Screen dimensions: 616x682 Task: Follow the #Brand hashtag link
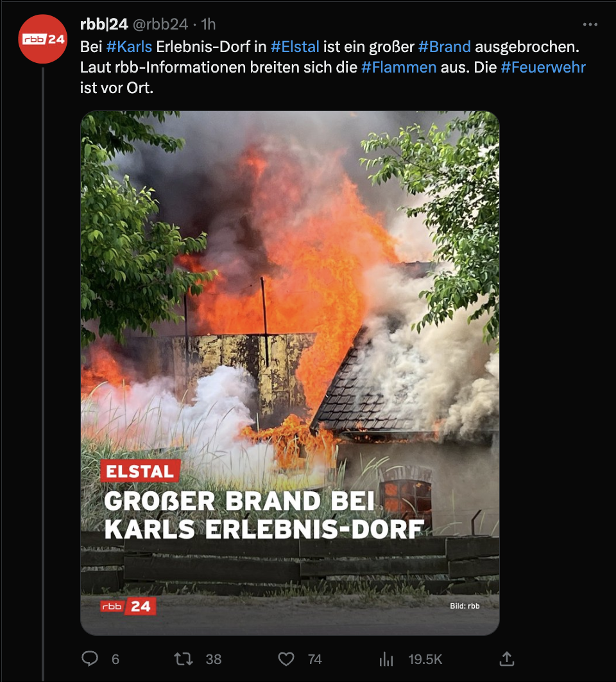(x=444, y=46)
